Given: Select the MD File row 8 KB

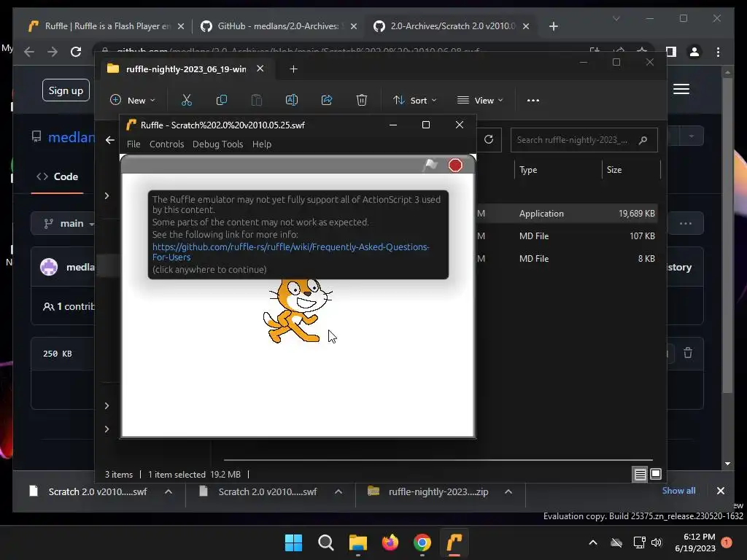Looking at the screenshot, I should click(567, 259).
